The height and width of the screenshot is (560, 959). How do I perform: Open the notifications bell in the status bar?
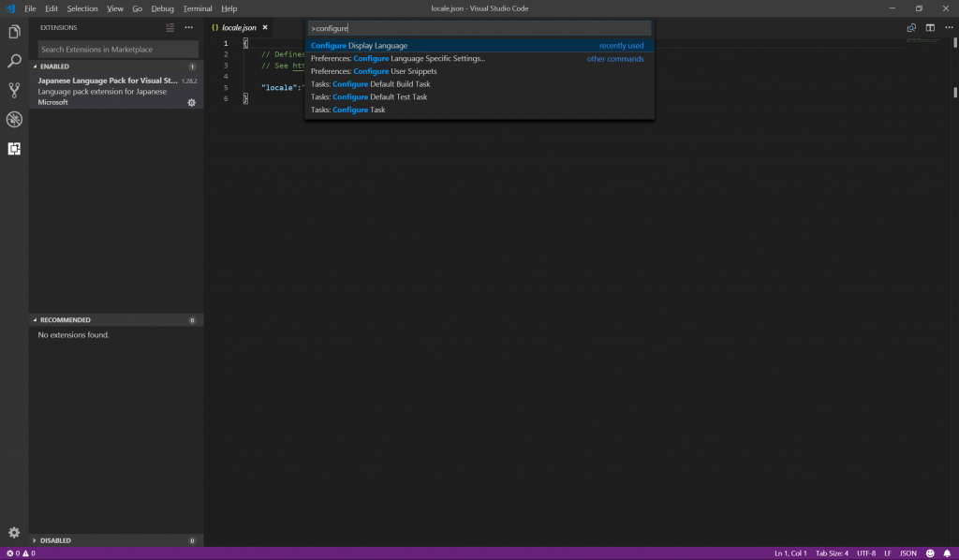pos(950,553)
